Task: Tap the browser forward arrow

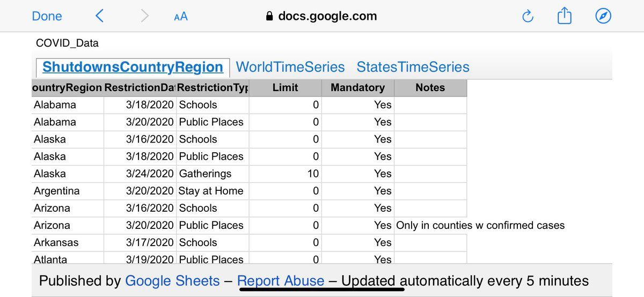Action: (144, 17)
